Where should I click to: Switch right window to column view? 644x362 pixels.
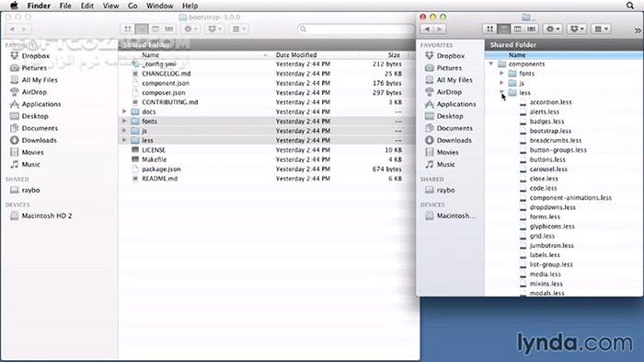point(517,29)
